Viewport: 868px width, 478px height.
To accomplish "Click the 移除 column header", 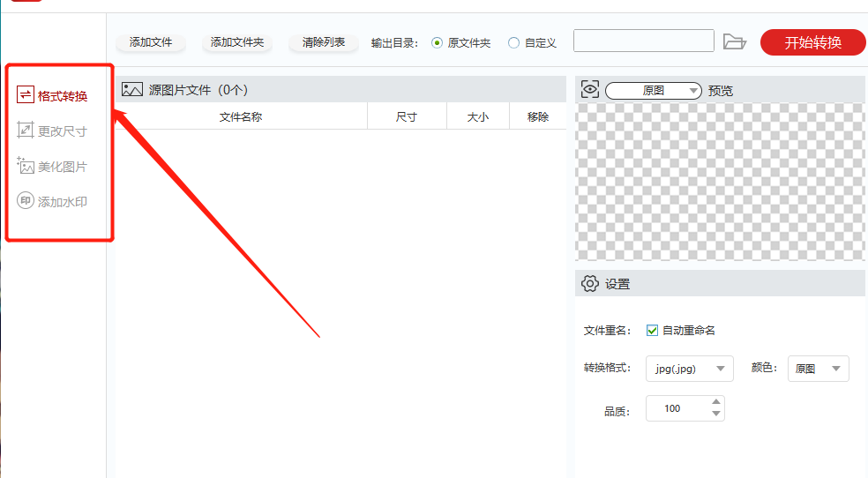I will (x=538, y=116).
